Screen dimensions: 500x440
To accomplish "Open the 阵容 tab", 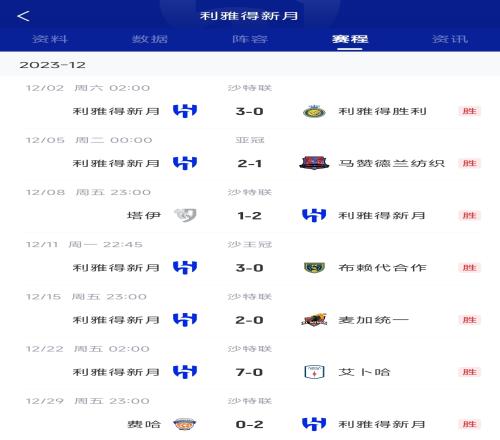I will point(250,39).
